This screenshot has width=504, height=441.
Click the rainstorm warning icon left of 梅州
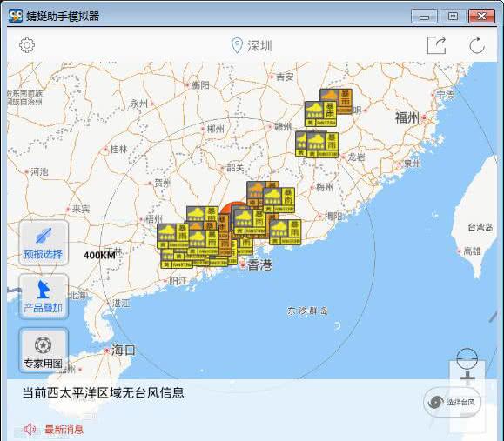click(x=279, y=200)
